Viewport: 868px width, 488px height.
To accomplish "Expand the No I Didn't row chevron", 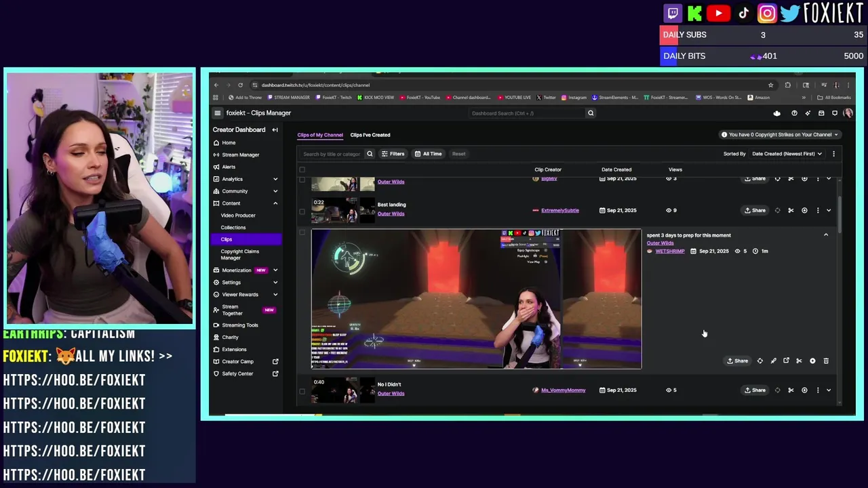I will pos(829,390).
